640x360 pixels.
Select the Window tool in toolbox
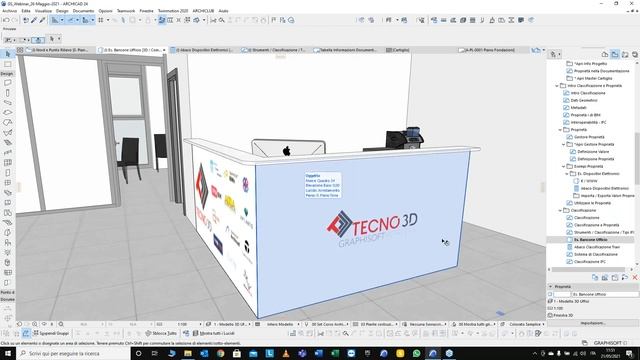tap(7, 182)
